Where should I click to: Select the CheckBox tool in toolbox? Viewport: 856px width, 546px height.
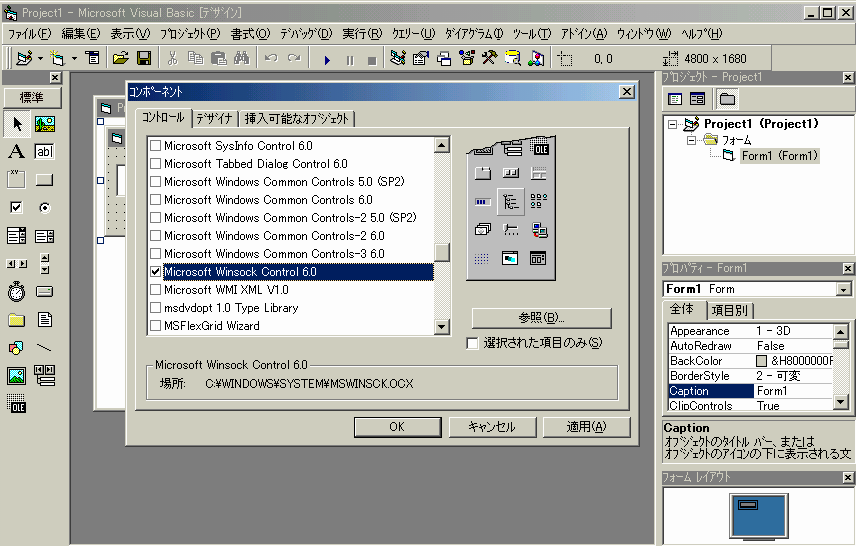click(x=16, y=207)
